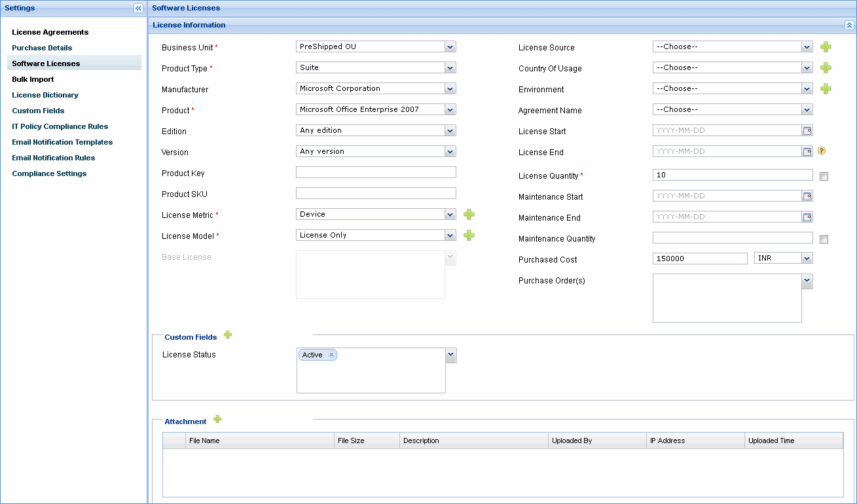Click into the Product Key text field
857x504 pixels.
(376, 173)
